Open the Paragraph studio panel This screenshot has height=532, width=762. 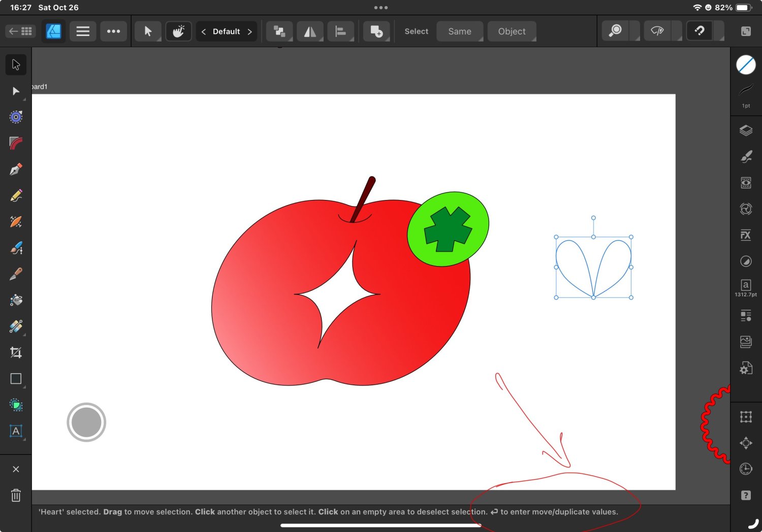point(746,316)
